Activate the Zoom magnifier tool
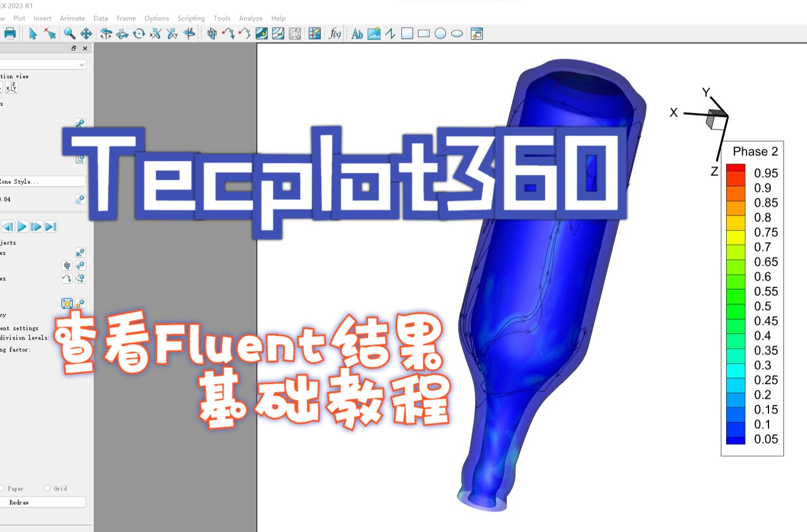Image resolution: width=807 pixels, height=532 pixels. (x=70, y=34)
